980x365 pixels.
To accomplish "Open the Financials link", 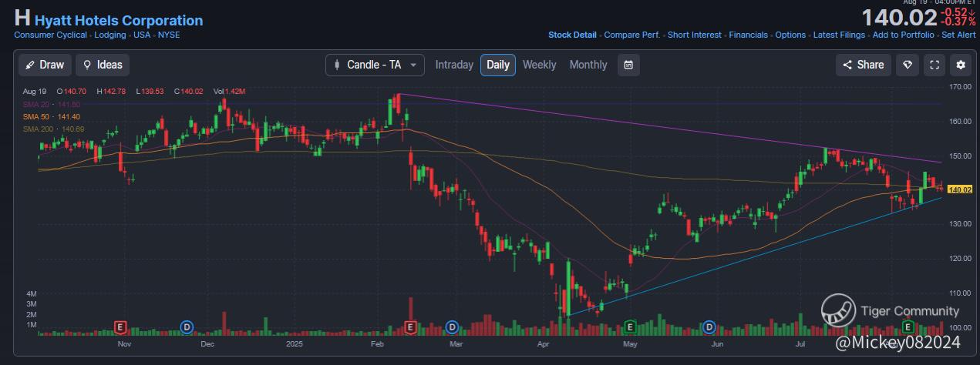I will (x=748, y=35).
